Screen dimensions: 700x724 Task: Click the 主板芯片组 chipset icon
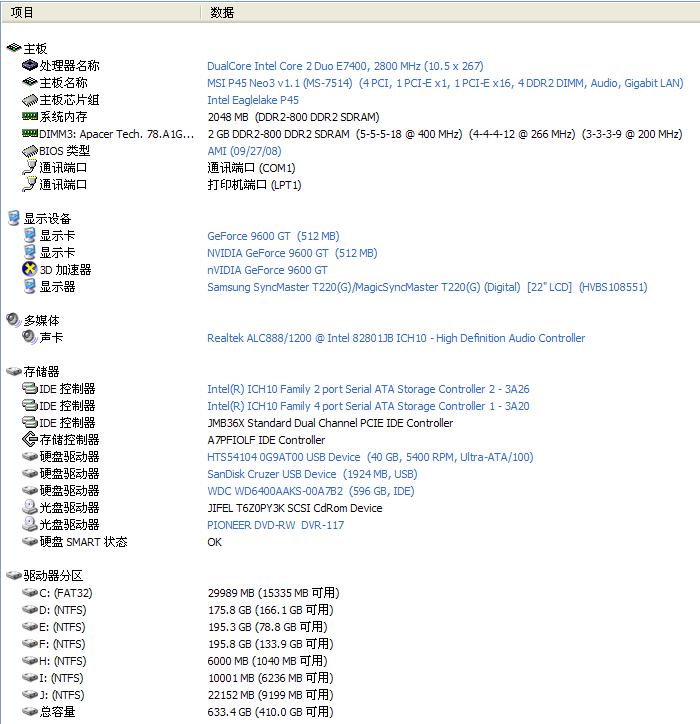click(30, 100)
